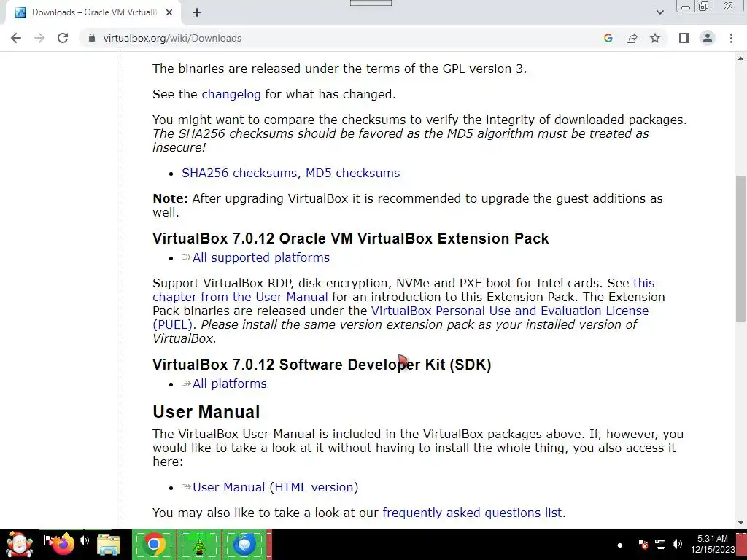Close the Downloads – Oracle VM VirtualBox tab
Viewport: 747px width, 560px height.
(169, 12)
